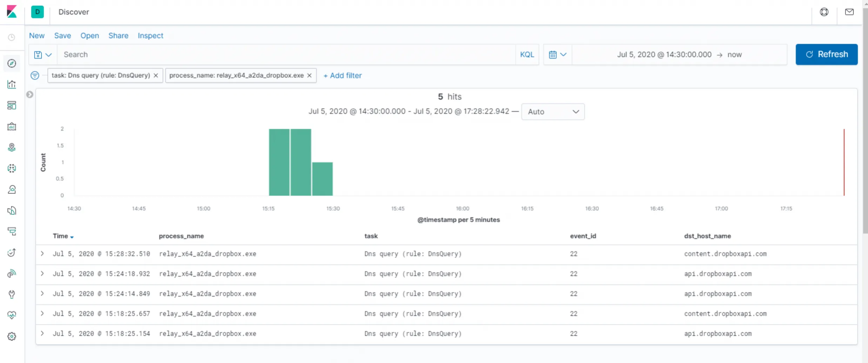The height and width of the screenshot is (363, 868).
Task: Click the process_name column header
Action: pos(181,236)
